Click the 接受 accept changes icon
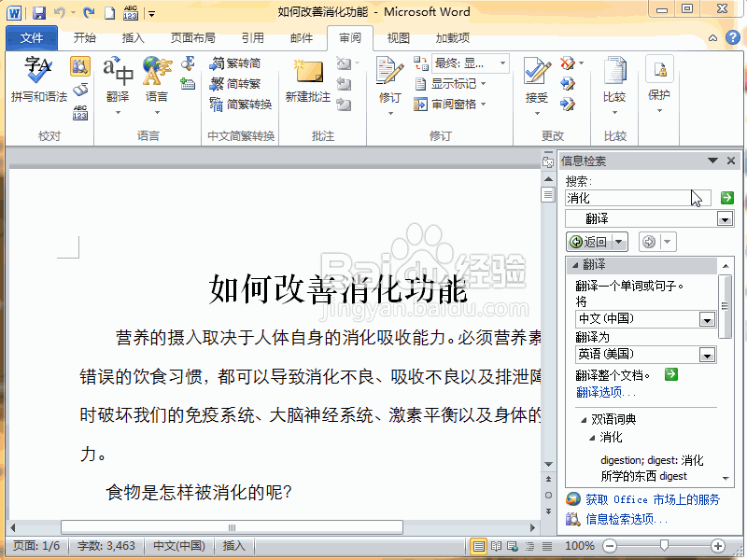Screen dimensions: 747x560 [534, 75]
